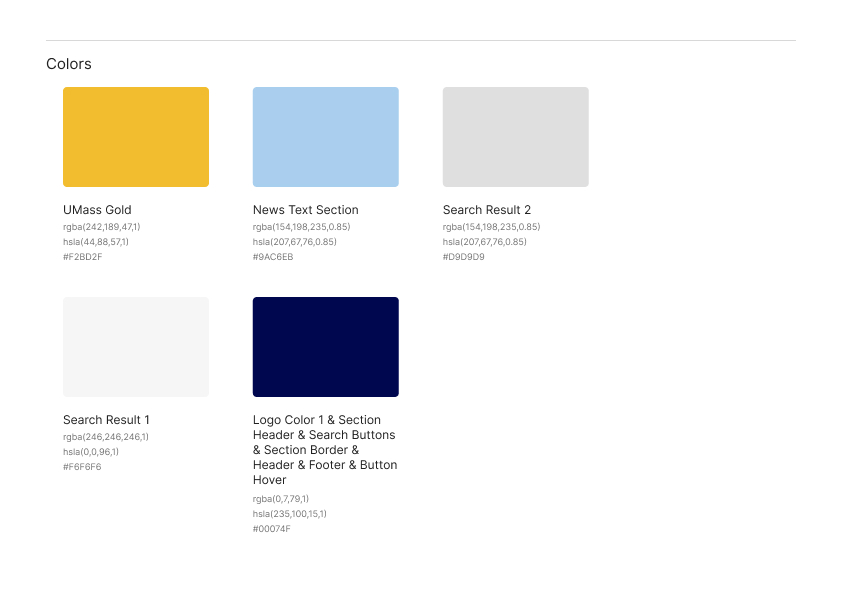The image size is (842, 595).
Task: Click the rgba value under News Text Section
Action: coord(301,227)
